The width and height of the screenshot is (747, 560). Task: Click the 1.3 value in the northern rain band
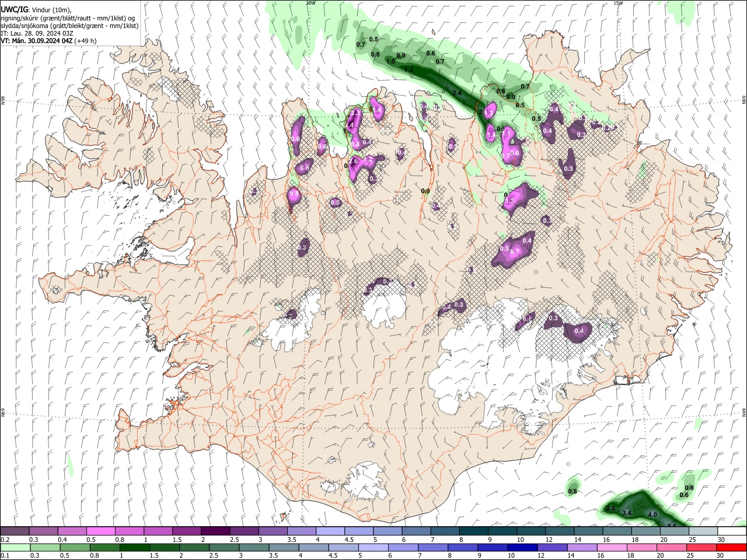409,69
